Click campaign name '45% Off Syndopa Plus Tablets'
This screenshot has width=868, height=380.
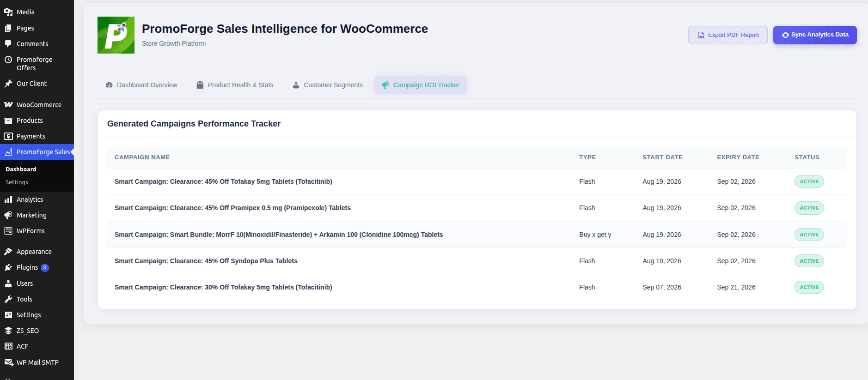pos(206,261)
